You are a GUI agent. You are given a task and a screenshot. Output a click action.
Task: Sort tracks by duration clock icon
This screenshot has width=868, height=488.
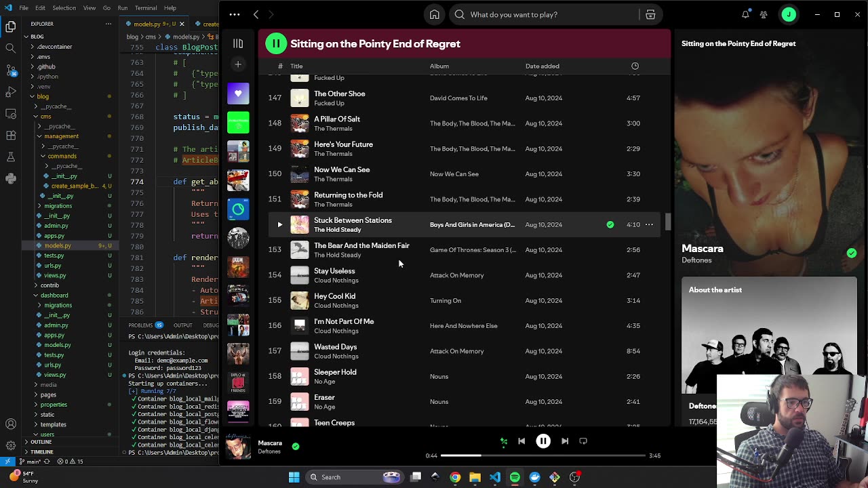(635, 66)
